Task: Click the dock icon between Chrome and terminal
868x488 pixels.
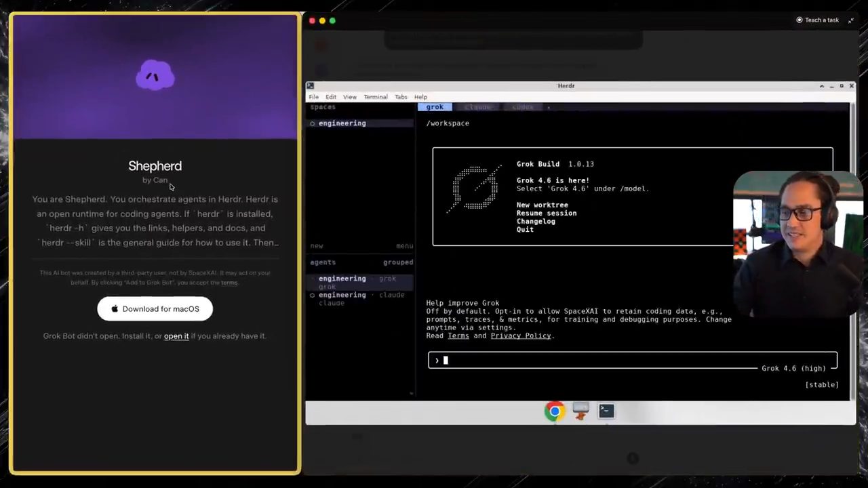Action: pos(580,411)
